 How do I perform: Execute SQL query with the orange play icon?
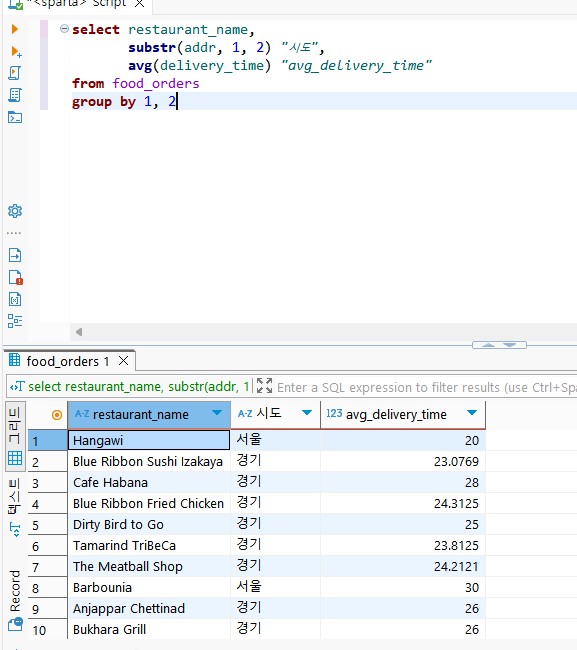[x=15, y=29]
